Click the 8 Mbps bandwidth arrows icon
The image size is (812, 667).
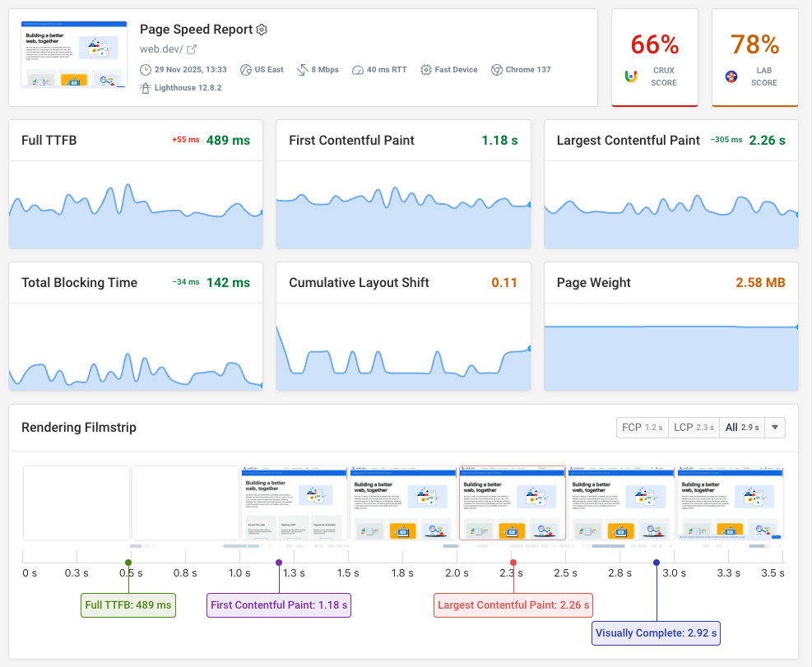301,69
